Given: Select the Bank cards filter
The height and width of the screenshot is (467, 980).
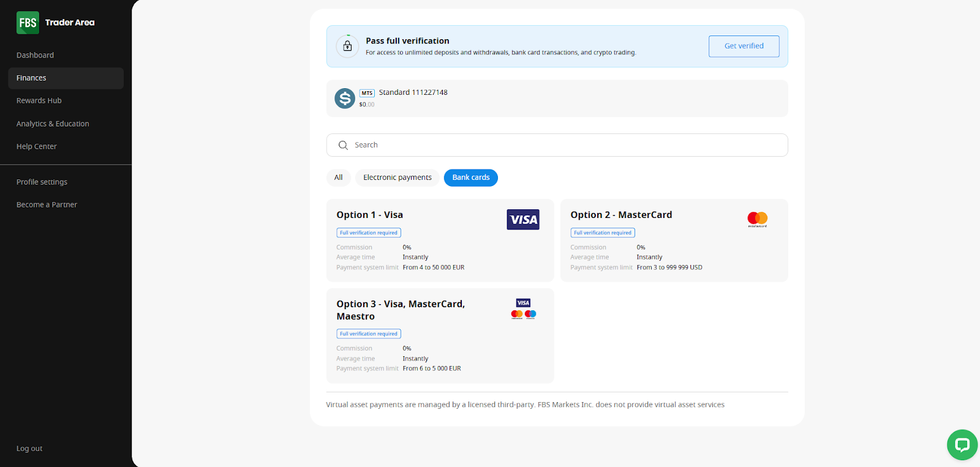Looking at the screenshot, I should 471,177.
